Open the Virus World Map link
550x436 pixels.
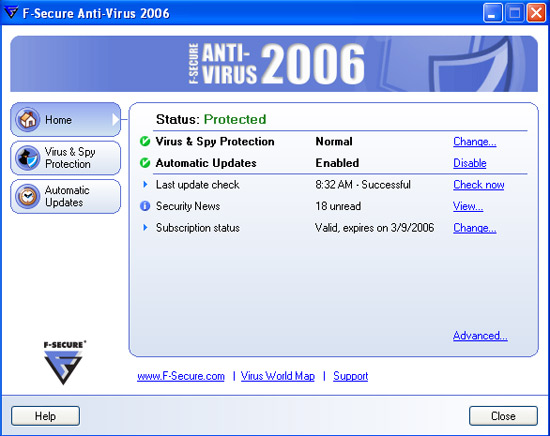click(x=278, y=376)
